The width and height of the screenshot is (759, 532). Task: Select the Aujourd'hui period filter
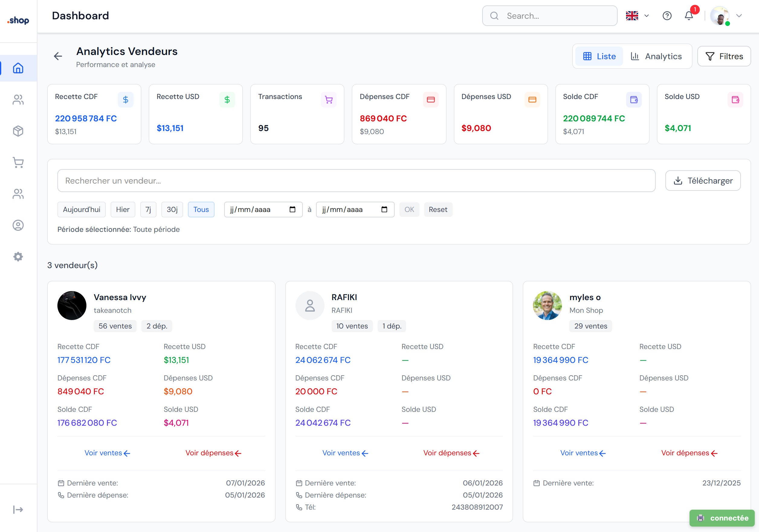pyautogui.click(x=81, y=210)
